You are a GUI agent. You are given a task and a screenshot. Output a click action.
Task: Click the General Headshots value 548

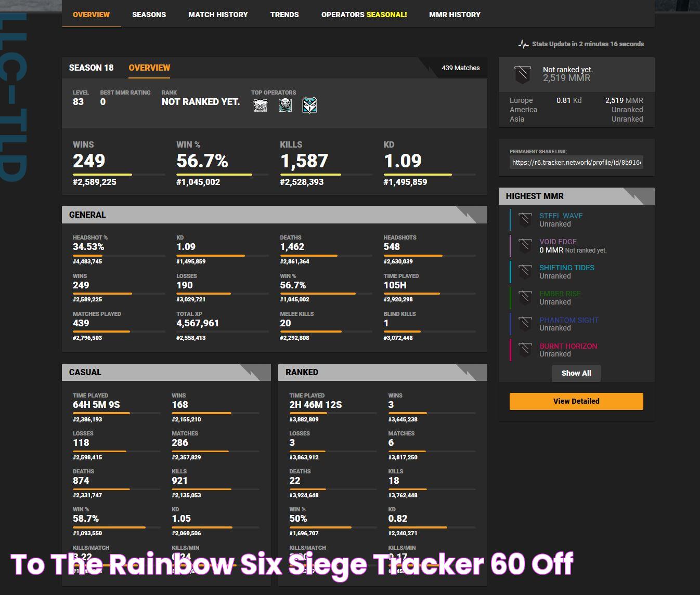point(392,247)
